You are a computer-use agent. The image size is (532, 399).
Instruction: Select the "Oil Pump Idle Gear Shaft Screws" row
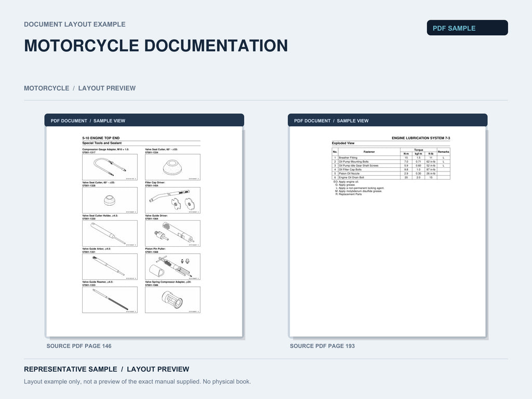click(391, 166)
